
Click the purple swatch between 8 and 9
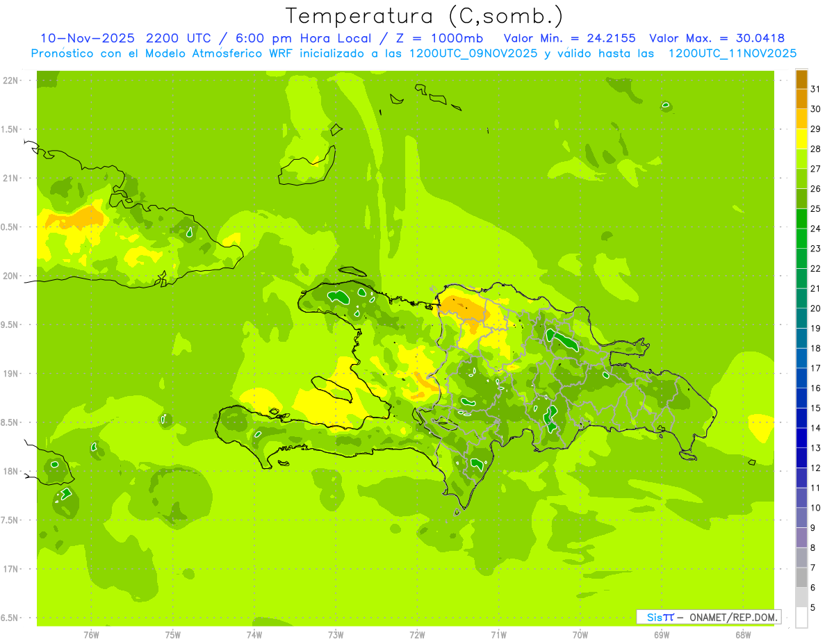pos(801,538)
